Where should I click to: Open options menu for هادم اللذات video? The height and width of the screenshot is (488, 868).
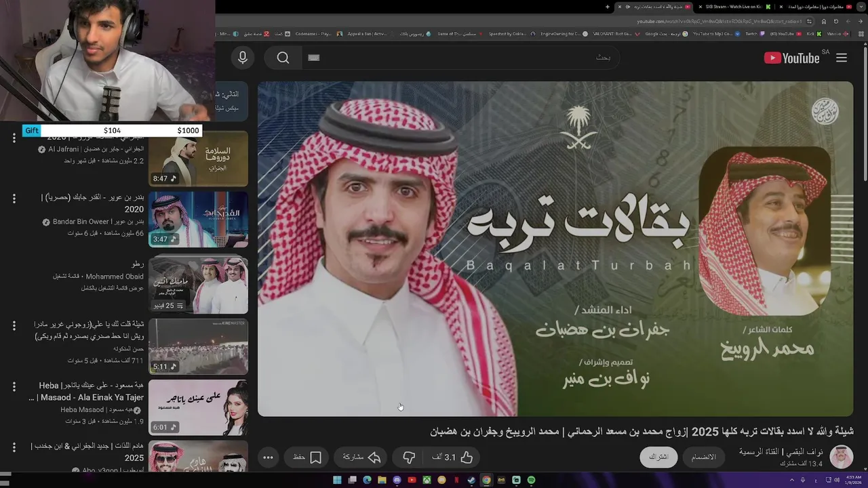click(14, 447)
